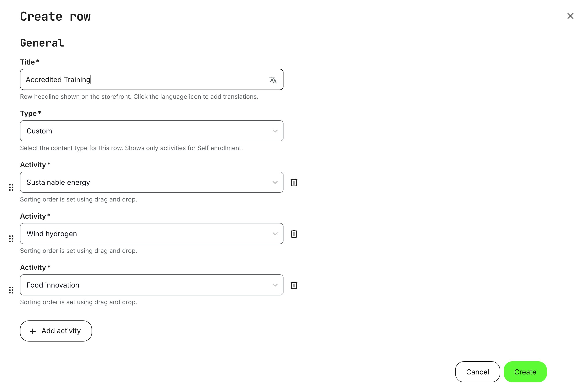Click the chevron on the Type selector

[x=274, y=131]
